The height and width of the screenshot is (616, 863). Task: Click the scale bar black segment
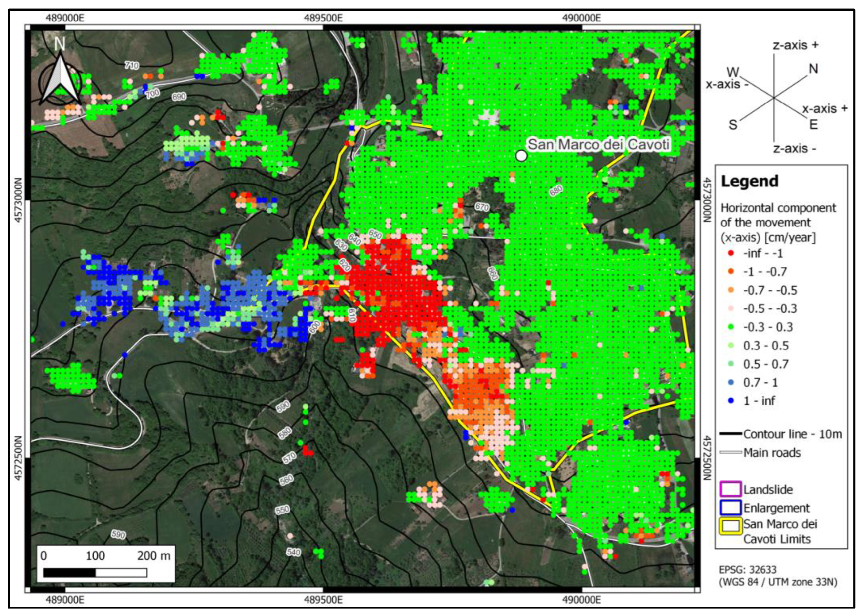(69, 572)
